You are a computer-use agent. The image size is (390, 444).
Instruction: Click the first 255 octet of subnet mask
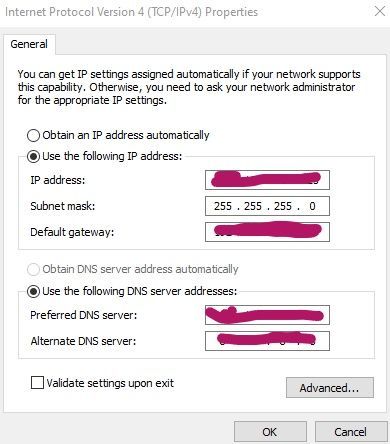pyautogui.click(x=223, y=206)
